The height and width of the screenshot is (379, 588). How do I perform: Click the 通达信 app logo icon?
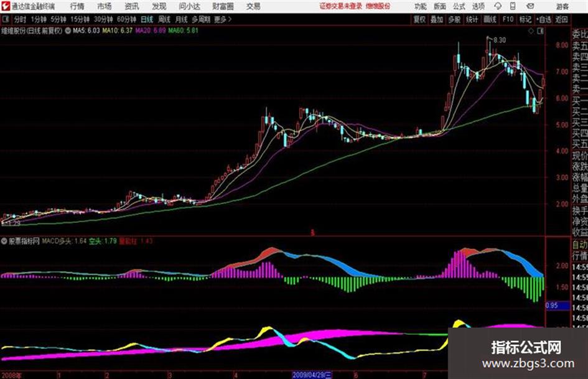click(6, 6)
